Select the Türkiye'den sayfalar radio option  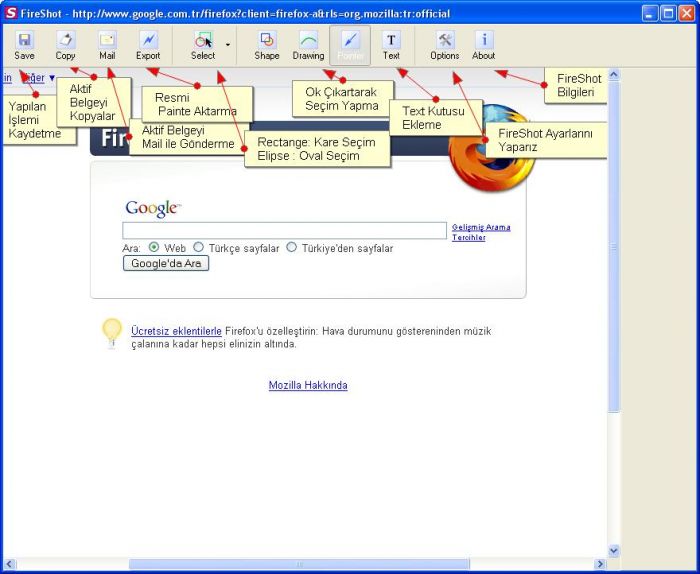[292, 247]
